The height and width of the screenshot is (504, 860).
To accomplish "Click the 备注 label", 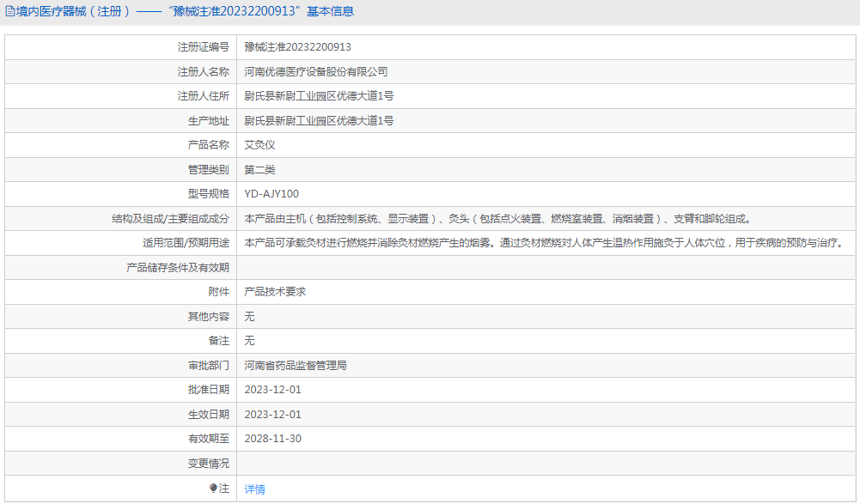I will coord(219,341).
